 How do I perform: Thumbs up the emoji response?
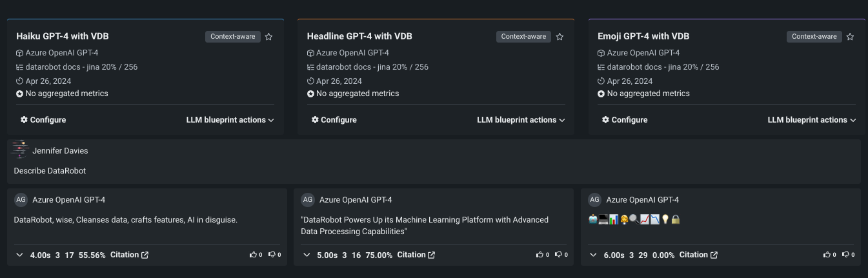(x=827, y=255)
